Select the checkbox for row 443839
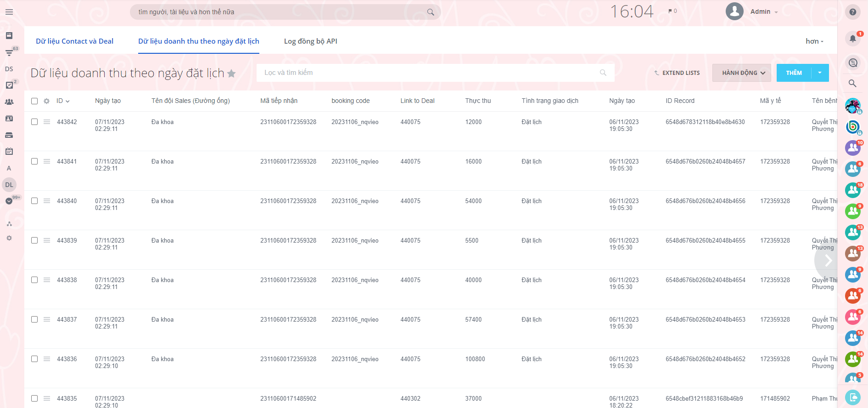This screenshot has height=408, width=868. (34, 240)
